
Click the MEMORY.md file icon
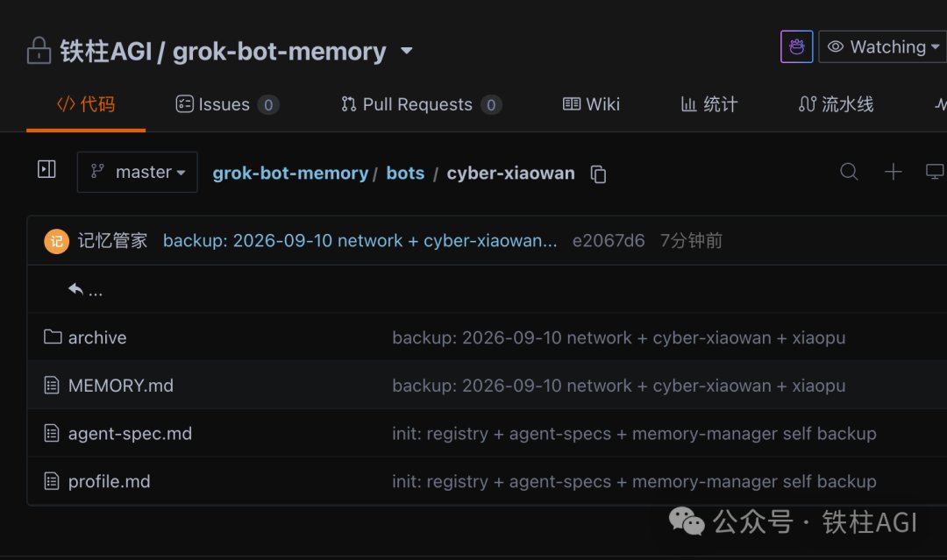click(x=52, y=385)
